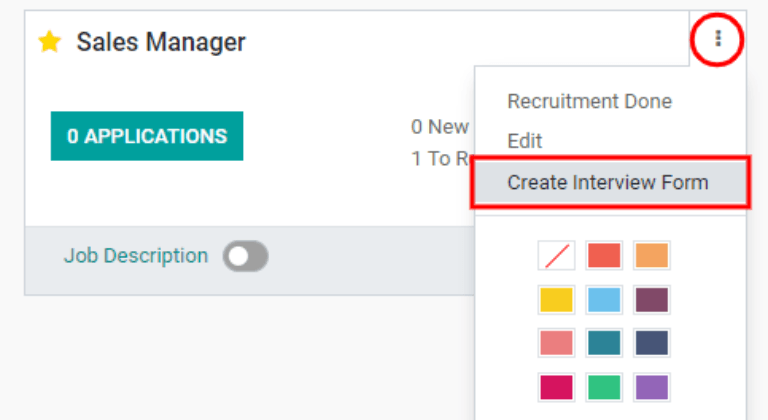Open the Sales Manager job title
The width and height of the screenshot is (768, 420).
point(161,42)
